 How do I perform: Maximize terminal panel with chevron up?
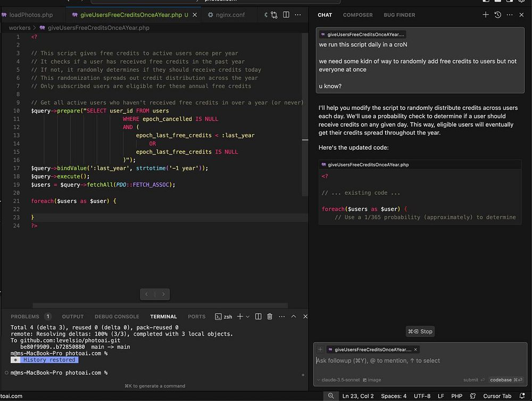click(x=293, y=316)
